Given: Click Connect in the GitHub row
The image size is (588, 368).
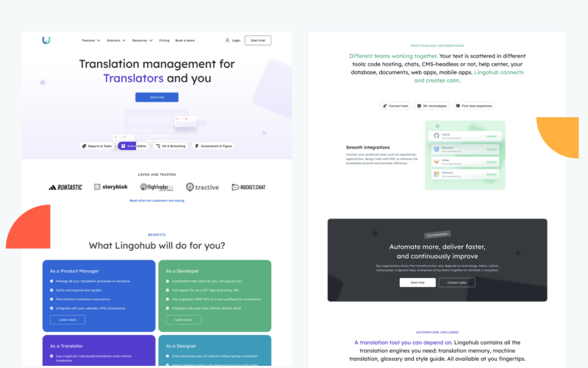Looking at the screenshot, I should point(491,136).
